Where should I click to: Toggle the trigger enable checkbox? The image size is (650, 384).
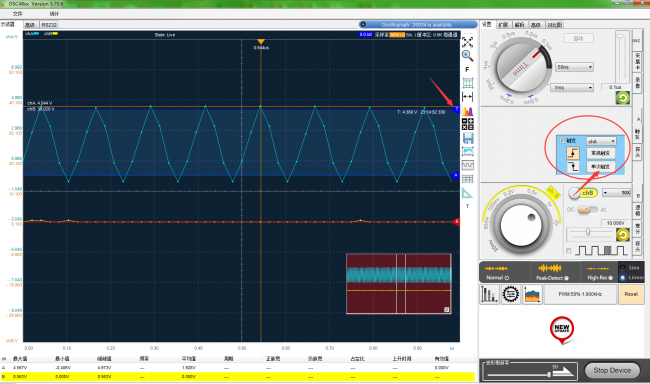click(562, 141)
